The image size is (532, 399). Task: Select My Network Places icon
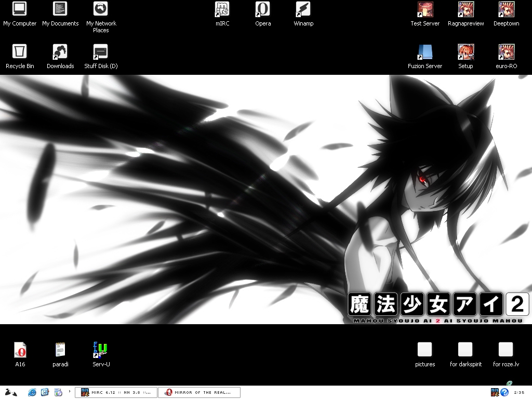pos(101,9)
